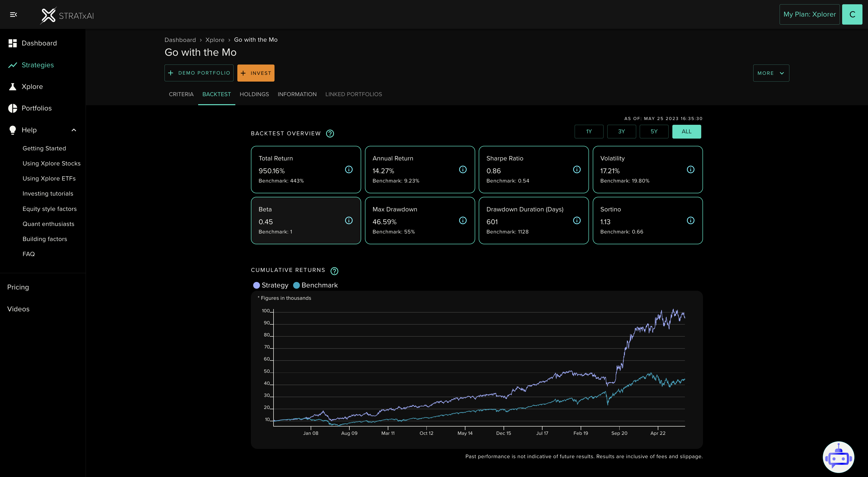
Task: Switch to the Criteria tab
Action: click(x=181, y=94)
